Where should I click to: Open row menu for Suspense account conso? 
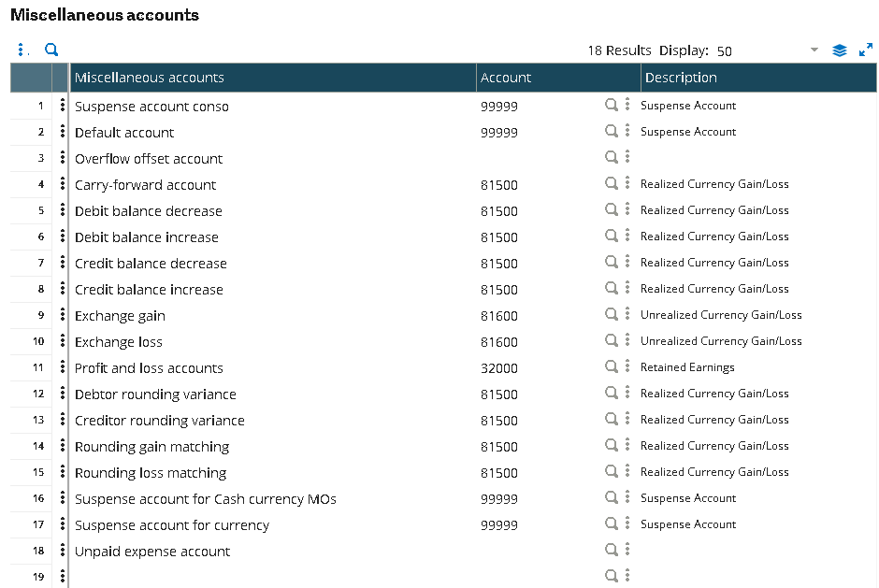coord(63,105)
